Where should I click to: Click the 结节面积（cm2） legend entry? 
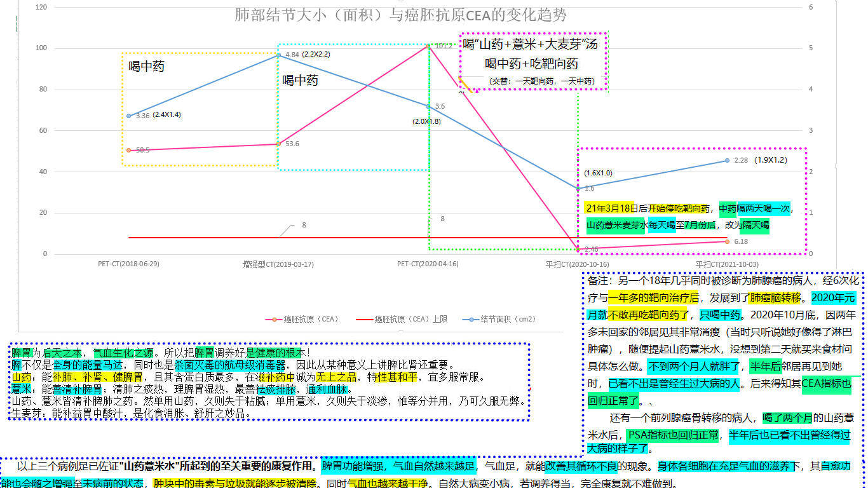pyautogui.click(x=499, y=319)
